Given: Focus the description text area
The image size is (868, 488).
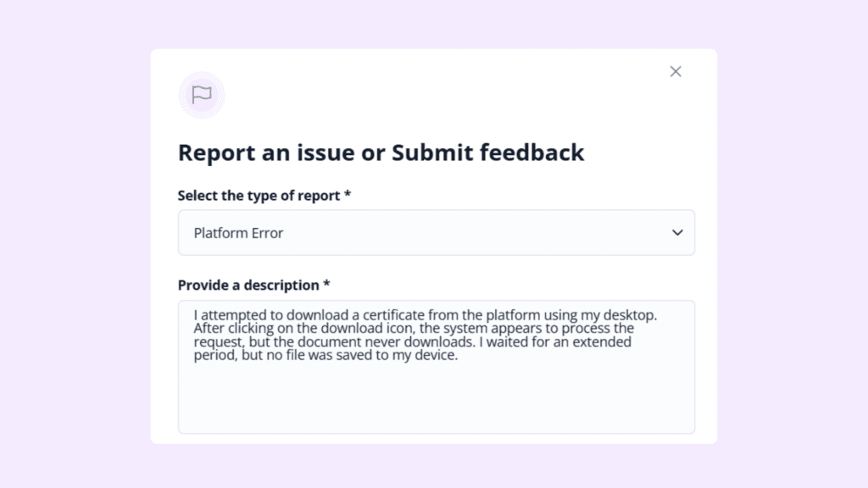Looking at the screenshot, I should point(437,367).
